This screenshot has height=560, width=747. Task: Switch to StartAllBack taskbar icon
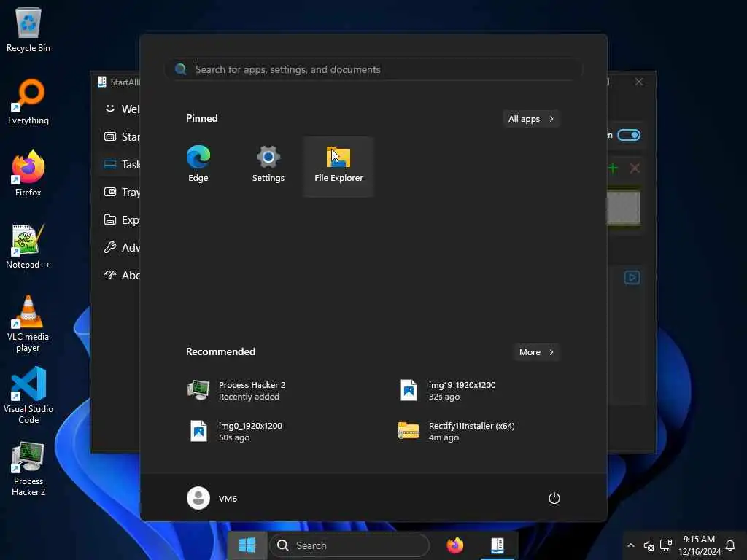tap(498, 545)
